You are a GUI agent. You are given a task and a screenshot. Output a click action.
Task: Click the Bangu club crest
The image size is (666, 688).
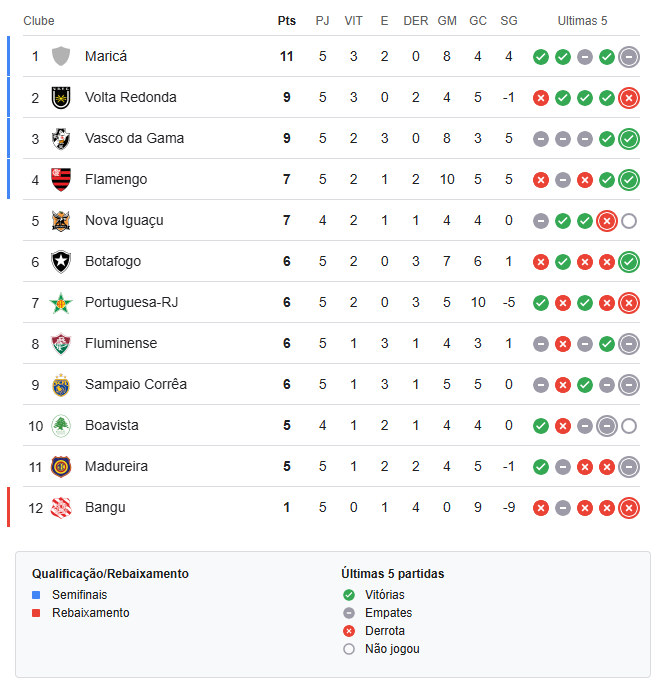[61, 508]
